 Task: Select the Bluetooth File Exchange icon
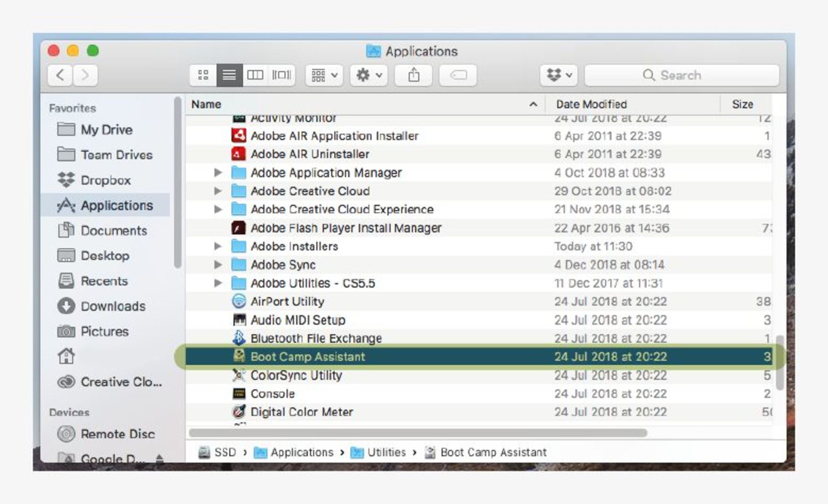pos(239,338)
